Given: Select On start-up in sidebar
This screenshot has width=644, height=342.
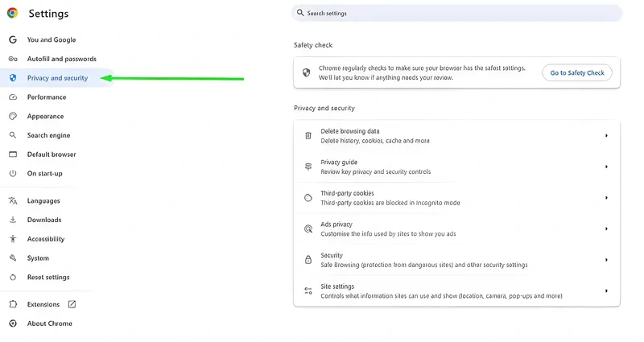Looking at the screenshot, I should tap(45, 173).
